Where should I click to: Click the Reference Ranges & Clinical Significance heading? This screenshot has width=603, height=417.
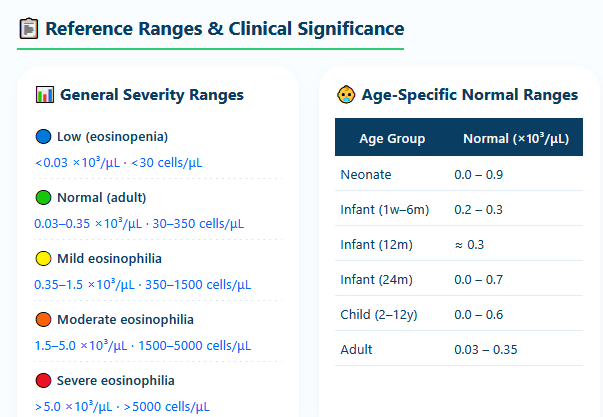coord(225,29)
